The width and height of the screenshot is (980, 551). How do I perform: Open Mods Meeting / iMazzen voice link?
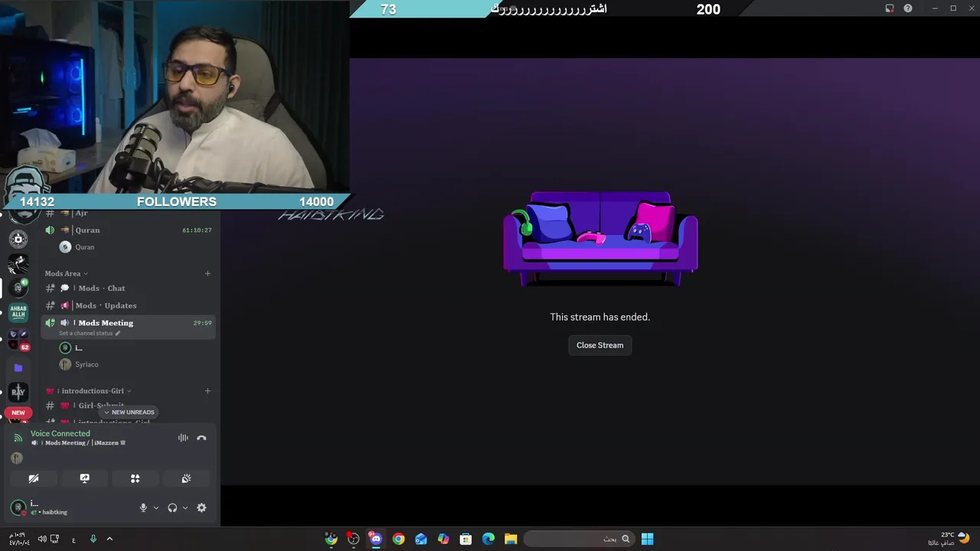(78, 443)
